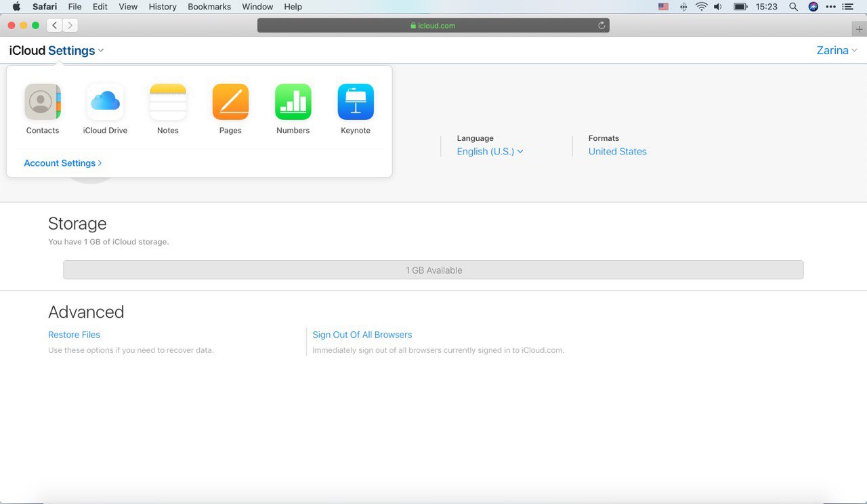867x504 pixels.
Task: Check the battery status icon
Action: click(x=740, y=7)
